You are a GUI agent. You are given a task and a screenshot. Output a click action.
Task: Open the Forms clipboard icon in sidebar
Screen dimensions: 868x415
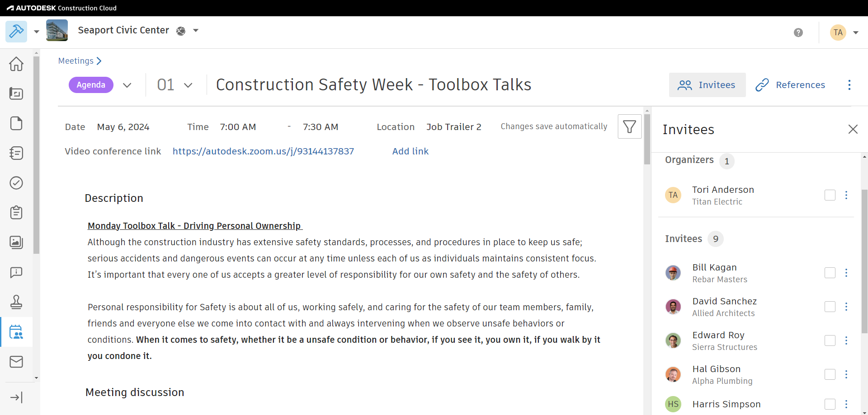(x=16, y=213)
